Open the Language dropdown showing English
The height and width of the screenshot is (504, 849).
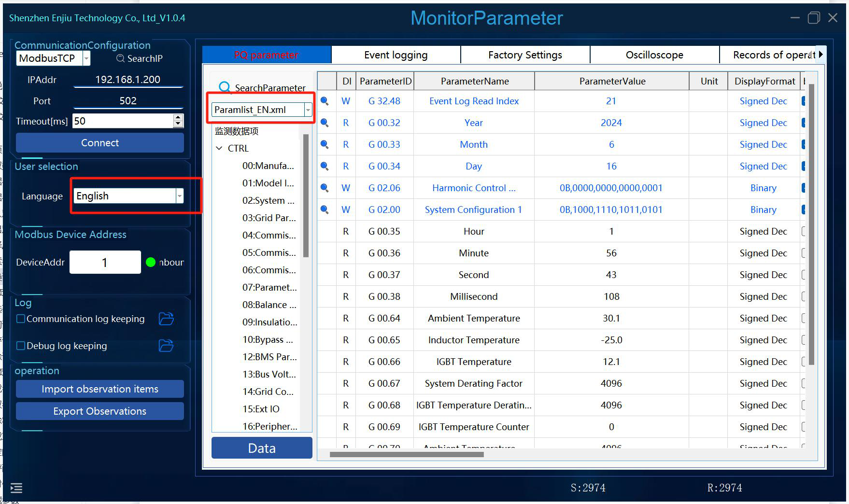[129, 196]
